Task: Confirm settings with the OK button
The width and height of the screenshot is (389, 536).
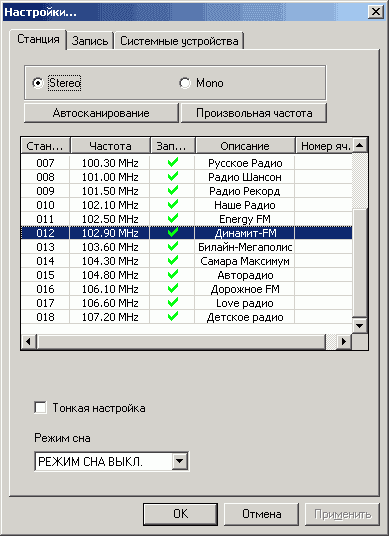Action: coord(180,514)
